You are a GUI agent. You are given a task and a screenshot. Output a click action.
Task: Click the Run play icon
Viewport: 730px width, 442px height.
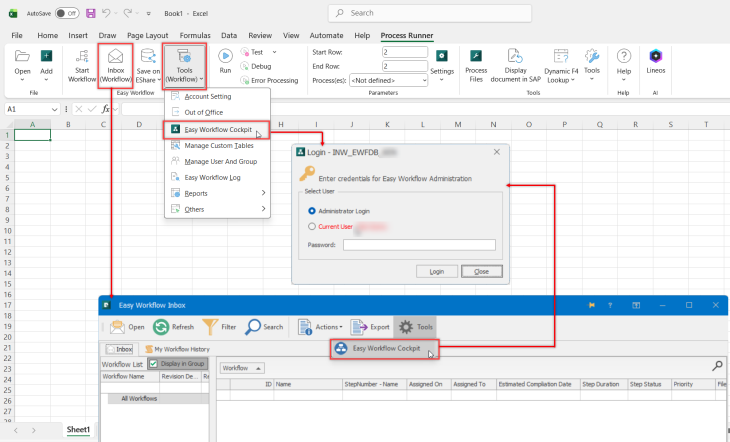click(225, 56)
